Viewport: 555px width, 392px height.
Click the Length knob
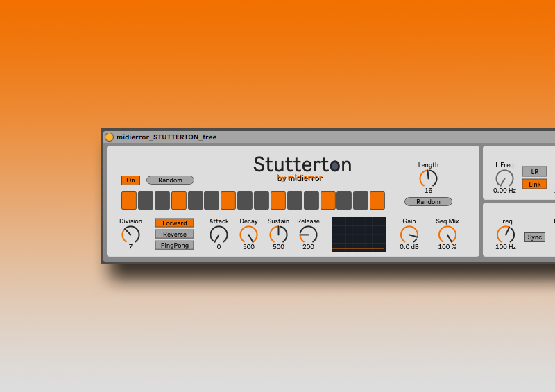click(428, 178)
